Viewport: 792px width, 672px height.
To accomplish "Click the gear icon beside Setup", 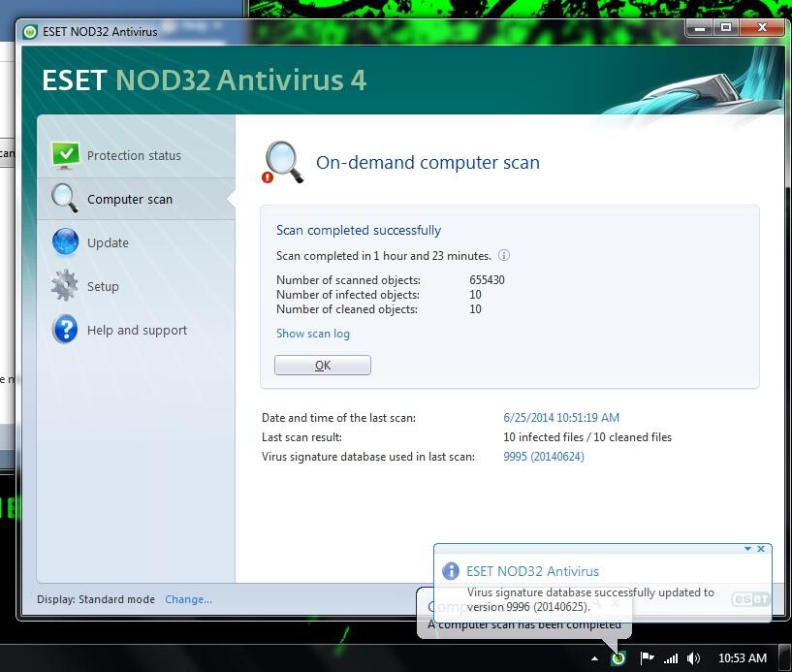I will (x=65, y=285).
